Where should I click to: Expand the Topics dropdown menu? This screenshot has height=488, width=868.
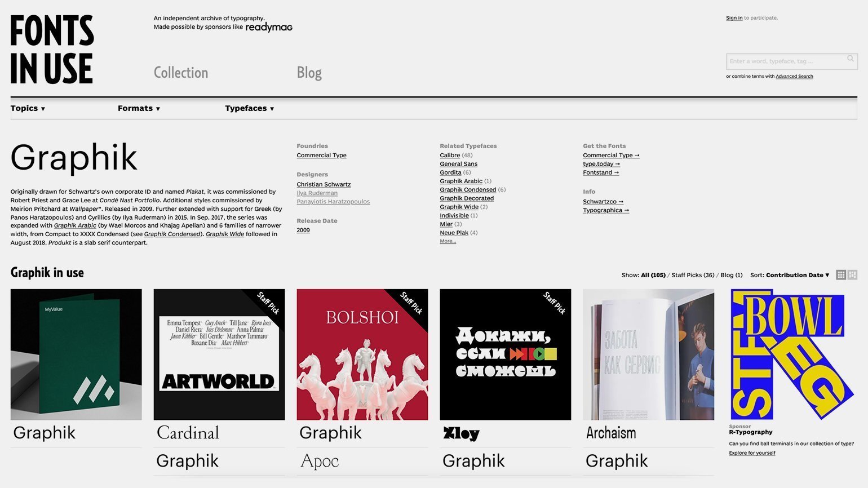tap(28, 108)
